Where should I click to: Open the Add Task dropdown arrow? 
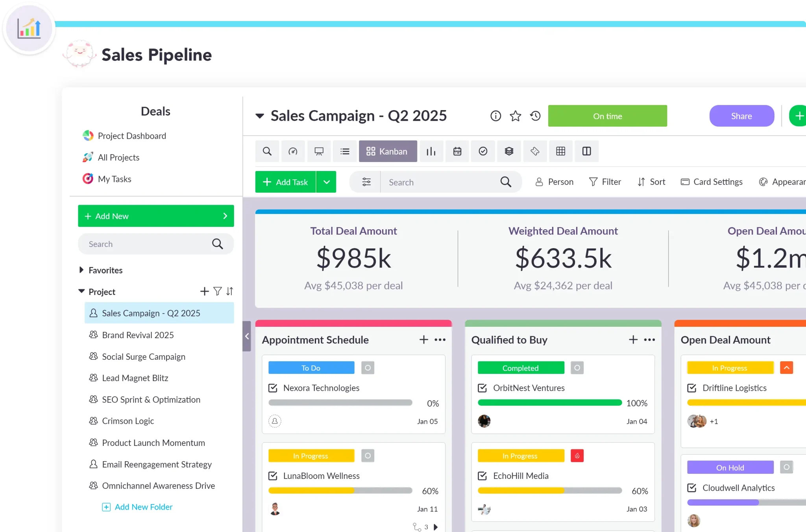(x=326, y=182)
